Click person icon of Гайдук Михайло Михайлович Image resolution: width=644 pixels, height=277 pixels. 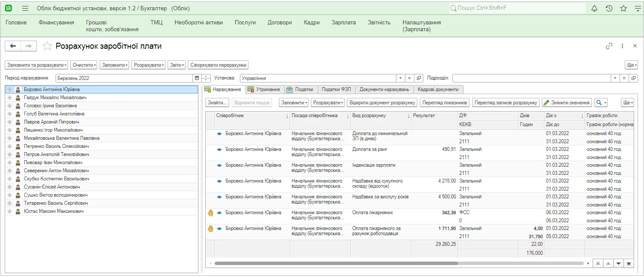click(18, 97)
